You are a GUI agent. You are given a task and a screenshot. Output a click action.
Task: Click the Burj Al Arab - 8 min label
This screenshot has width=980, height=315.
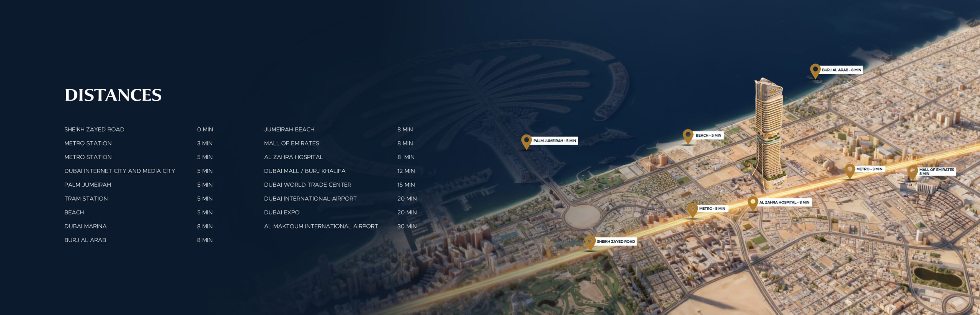tap(841, 70)
